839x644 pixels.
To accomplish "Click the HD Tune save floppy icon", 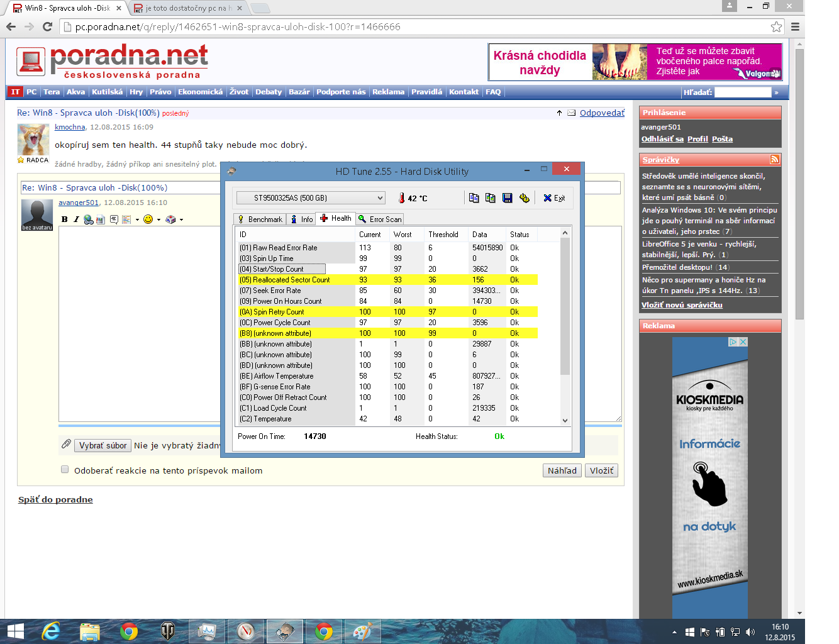I will click(x=508, y=198).
